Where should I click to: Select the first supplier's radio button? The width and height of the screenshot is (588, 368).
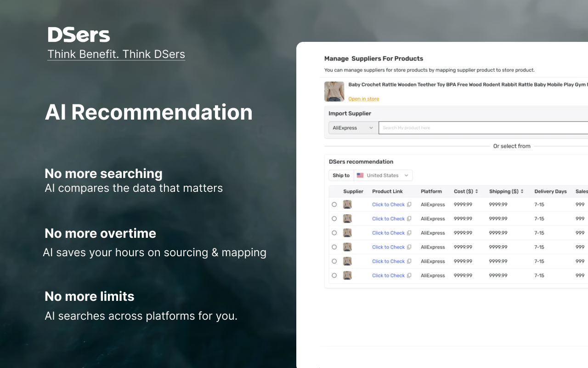(x=334, y=205)
